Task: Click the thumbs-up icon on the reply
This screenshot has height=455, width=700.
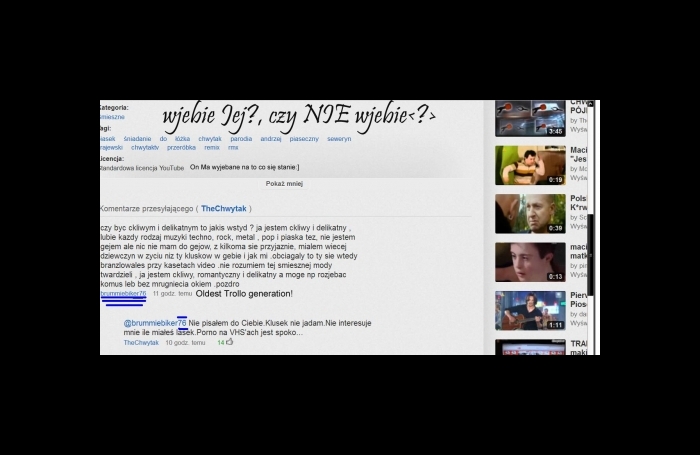Action: (x=229, y=342)
